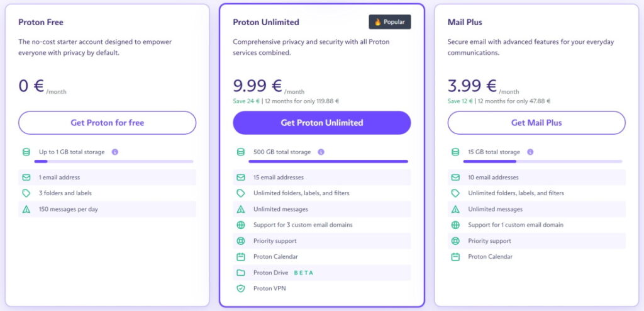Screen dimensions: 644x311
Task: Click the lifebuoy Priority support icon in Mail Plus
Action: 455,240
